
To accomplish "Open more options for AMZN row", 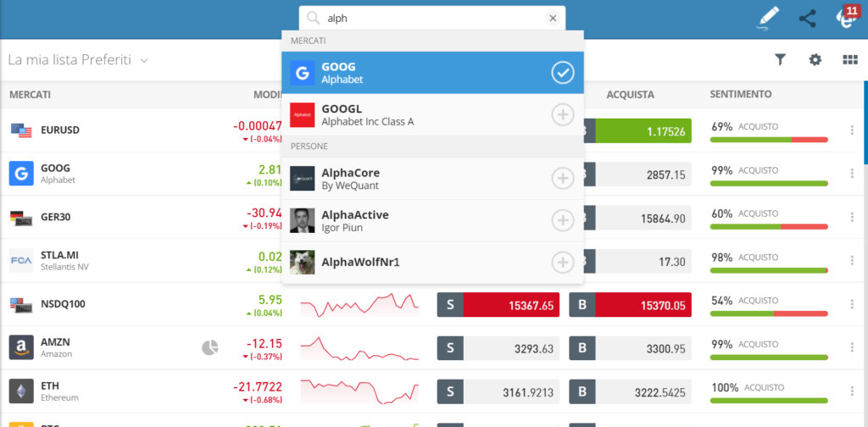I will click(x=852, y=347).
